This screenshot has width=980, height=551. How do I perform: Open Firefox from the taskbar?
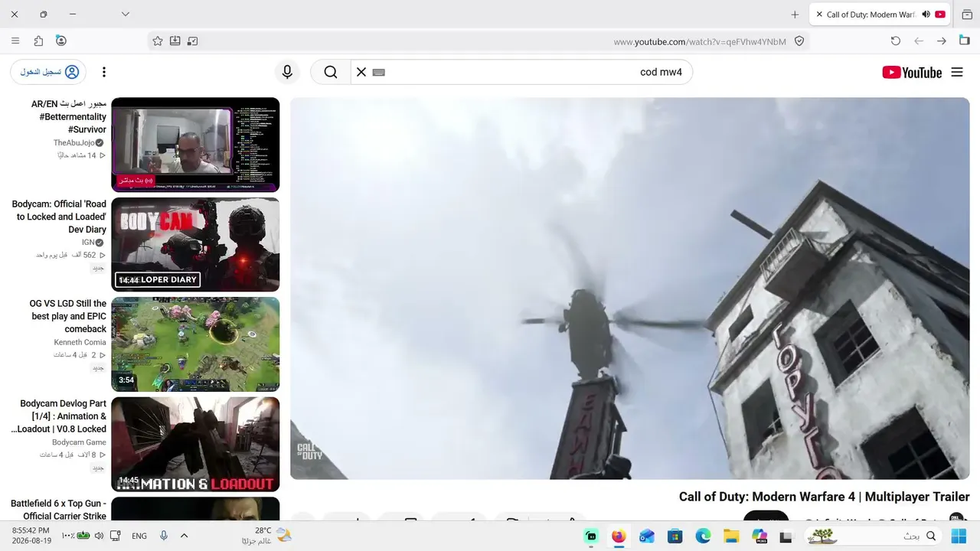[x=619, y=536]
